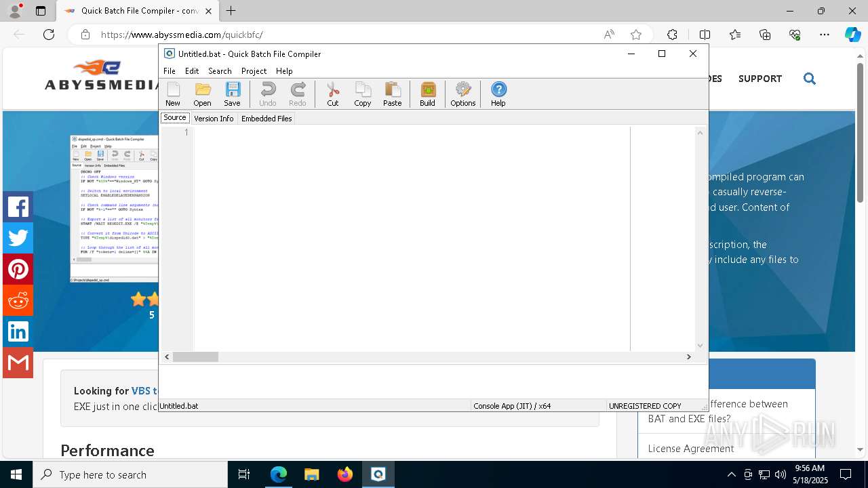Click UNREGISTERED COPY status text
This screenshot has width=868, height=488.
[x=645, y=406]
